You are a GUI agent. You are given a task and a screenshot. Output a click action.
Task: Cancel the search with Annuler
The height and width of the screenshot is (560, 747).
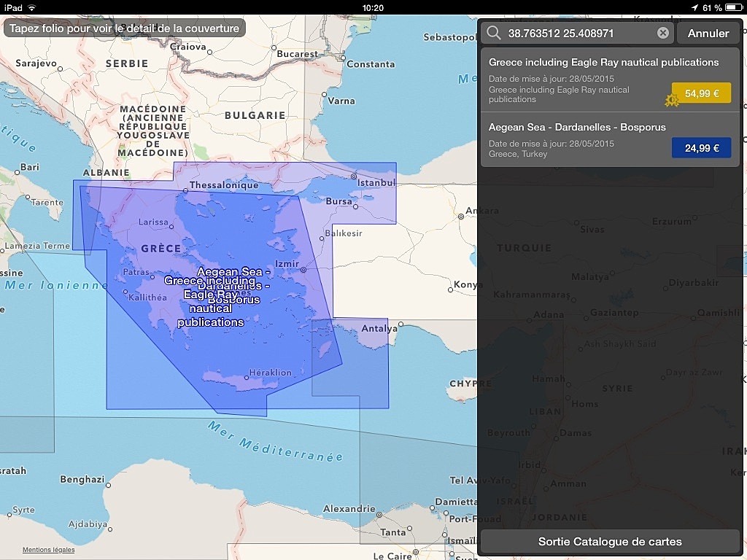pos(708,34)
